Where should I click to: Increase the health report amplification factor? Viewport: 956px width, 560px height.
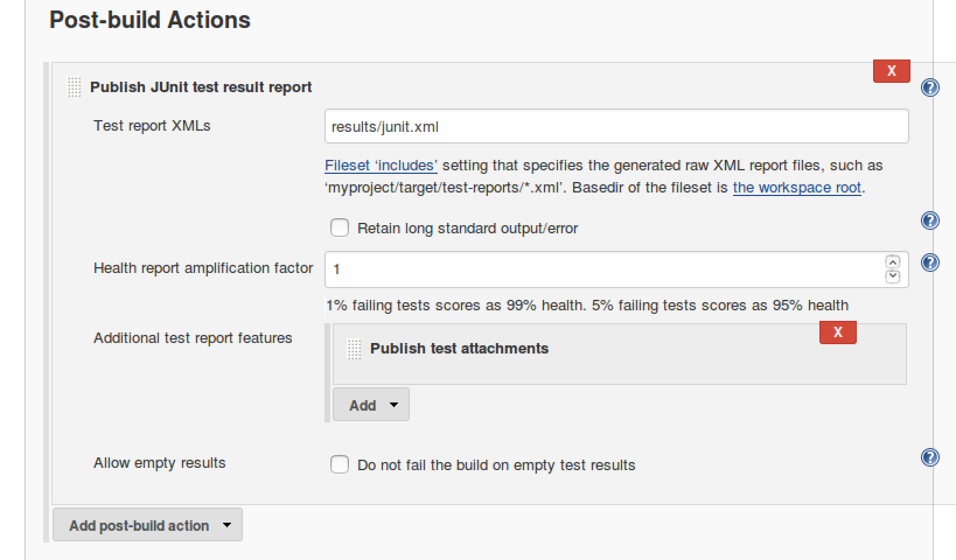pos(892,262)
